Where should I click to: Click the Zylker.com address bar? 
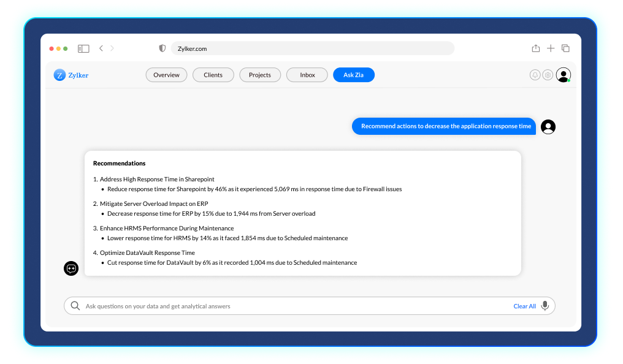313,48
